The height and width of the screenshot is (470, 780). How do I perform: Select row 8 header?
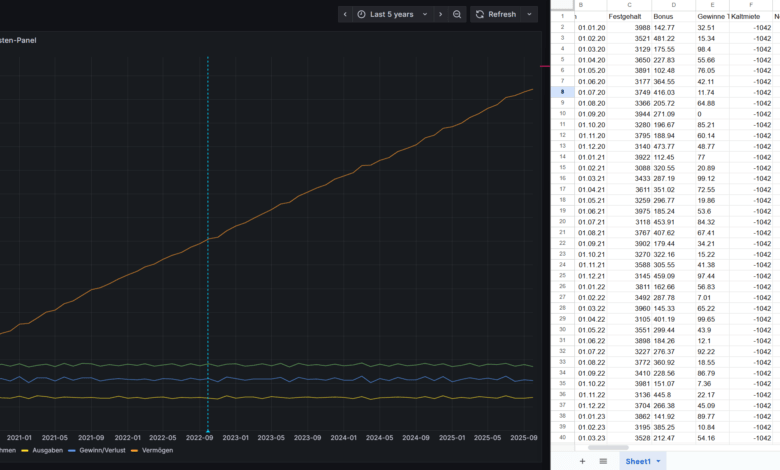(563, 92)
